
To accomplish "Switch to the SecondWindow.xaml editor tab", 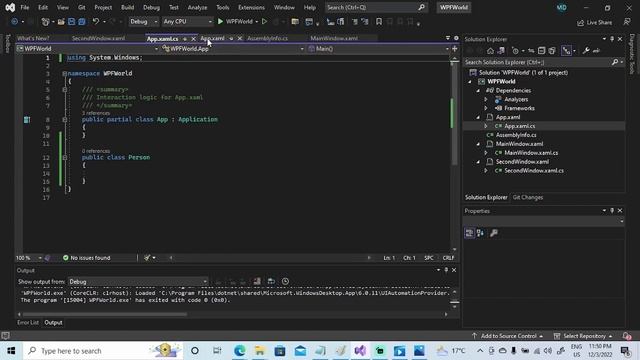I will click(98, 38).
